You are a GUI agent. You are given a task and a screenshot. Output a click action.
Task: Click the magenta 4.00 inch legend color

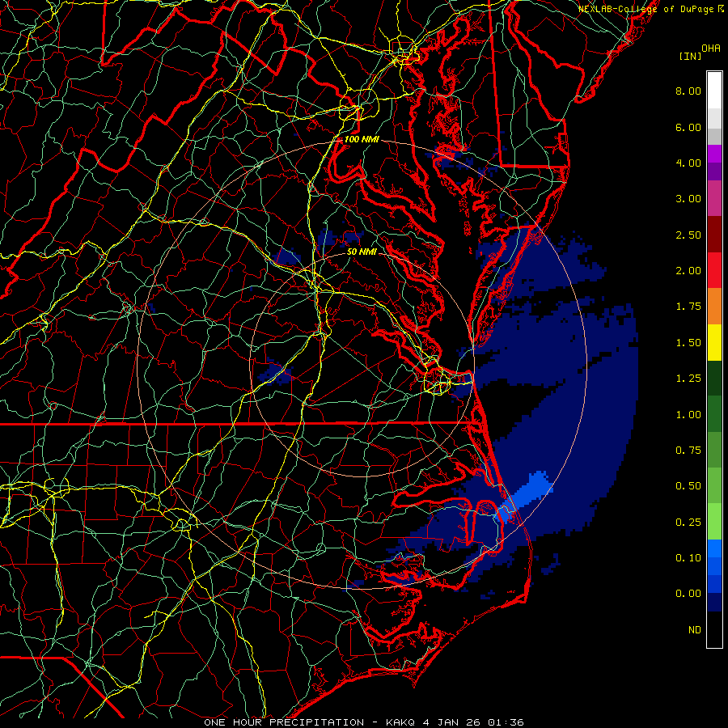click(714, 154)
